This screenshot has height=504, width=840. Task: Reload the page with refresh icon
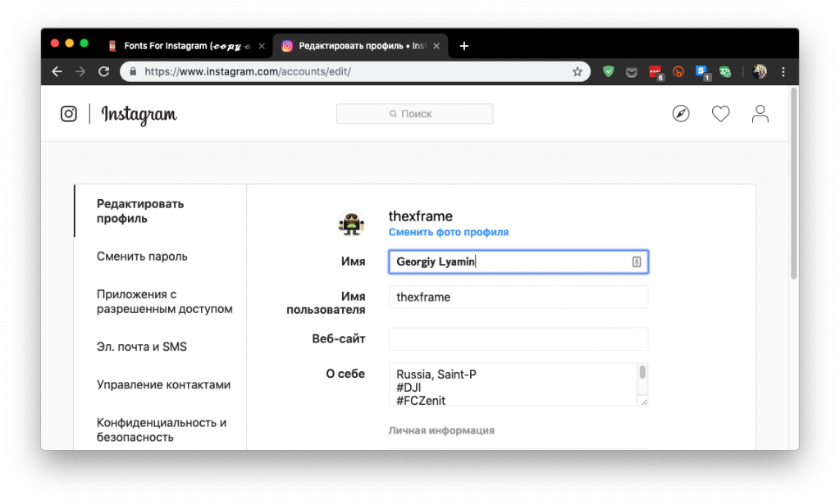(104, 72)
